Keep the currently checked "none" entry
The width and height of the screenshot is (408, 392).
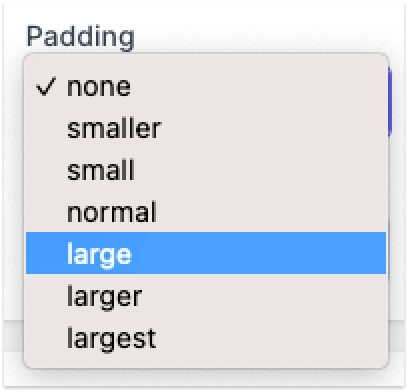(206, 86)
